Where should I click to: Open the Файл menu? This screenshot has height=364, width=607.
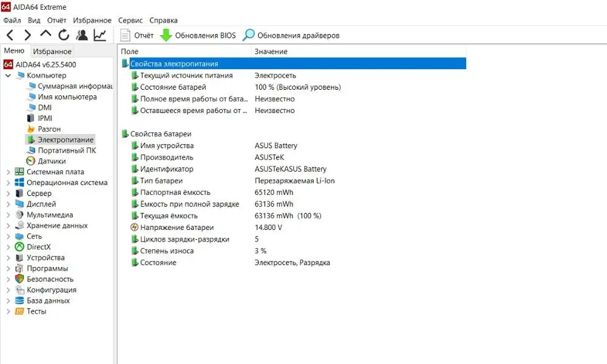coord(12,20)
